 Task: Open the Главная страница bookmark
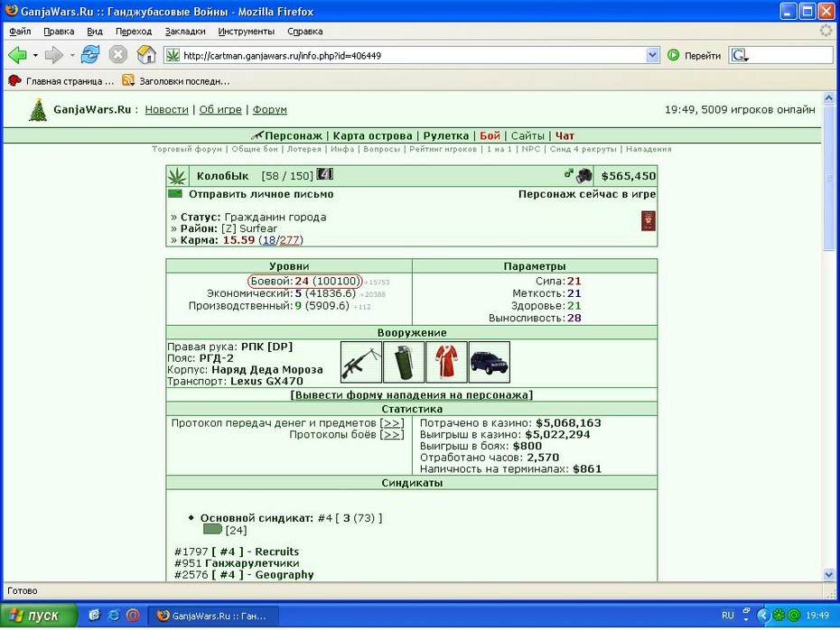point(61,81)
